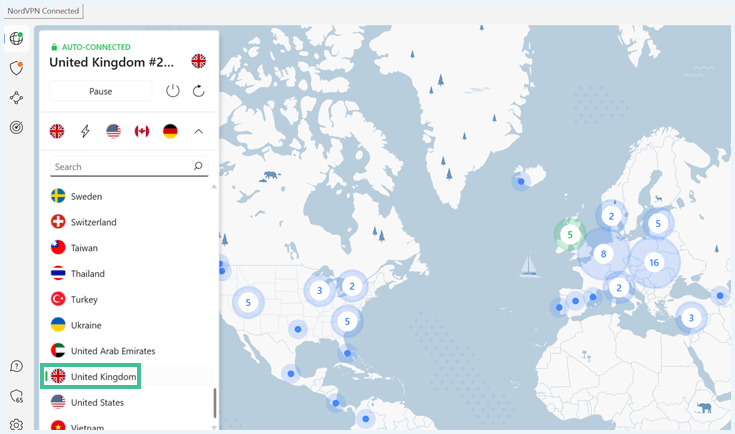The height and width of the screenshot is (434, 735).
Task: Select Taiwan in country list
Action: click(x=127, y=248)
